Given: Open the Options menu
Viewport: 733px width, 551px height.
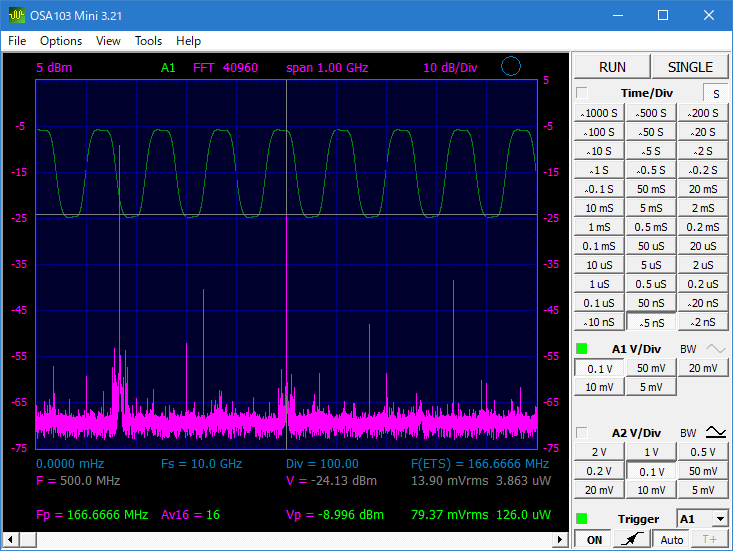Looking at the screenshot, I should [x=61, y=41].
